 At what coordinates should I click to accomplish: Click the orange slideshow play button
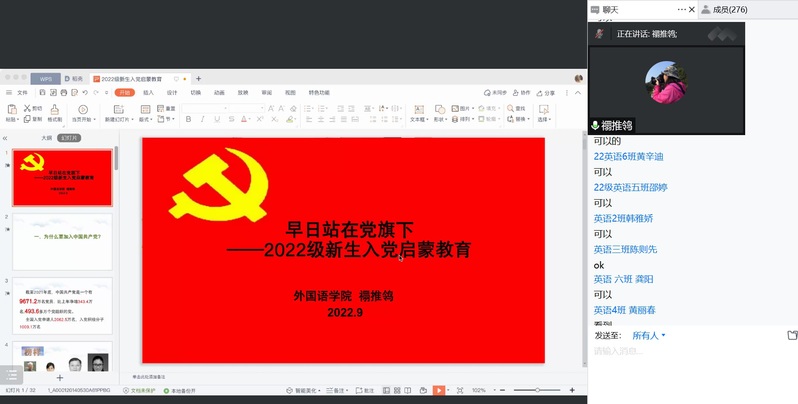pyautogui.click(x=438, y=390)
